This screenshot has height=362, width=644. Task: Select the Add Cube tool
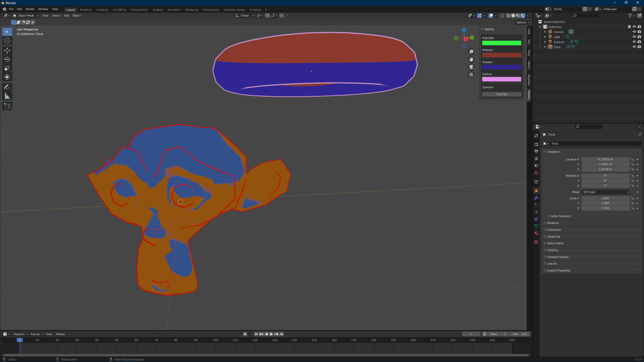(x=7, y=106)
